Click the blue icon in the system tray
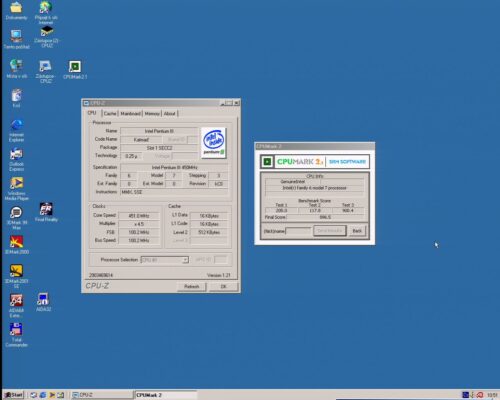Screen dimensions: 500x400 coord(466,395)
